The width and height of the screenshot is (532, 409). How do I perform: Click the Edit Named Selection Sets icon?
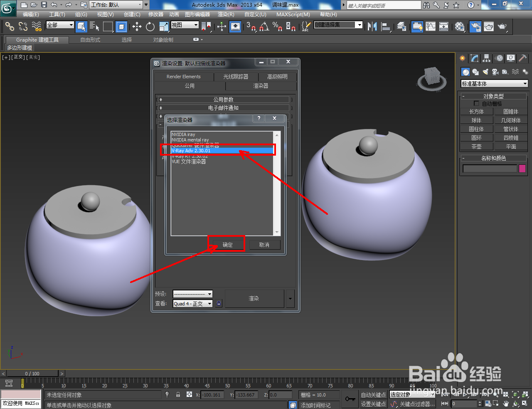point(305,27)
